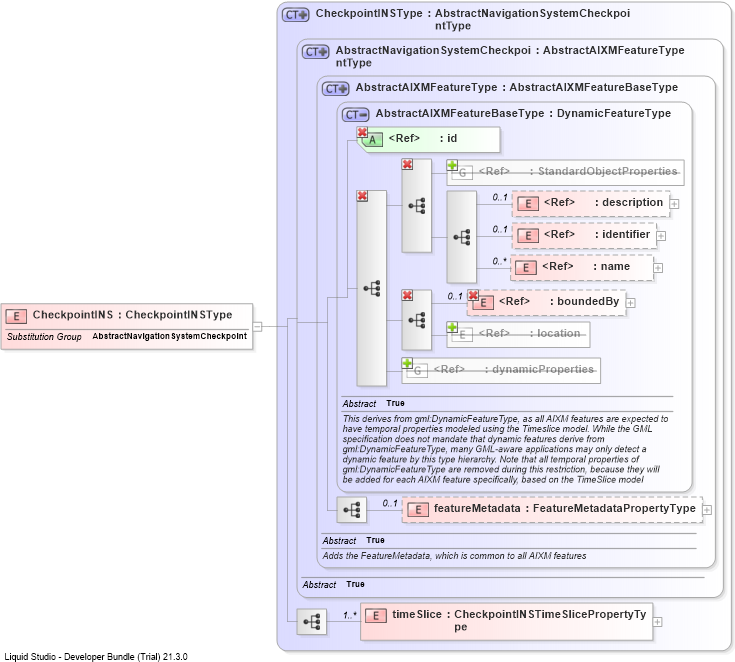The width and height of the screenshot is (735, 662).
Task: Click the red X on the id attribute
Action: (362, 132)
